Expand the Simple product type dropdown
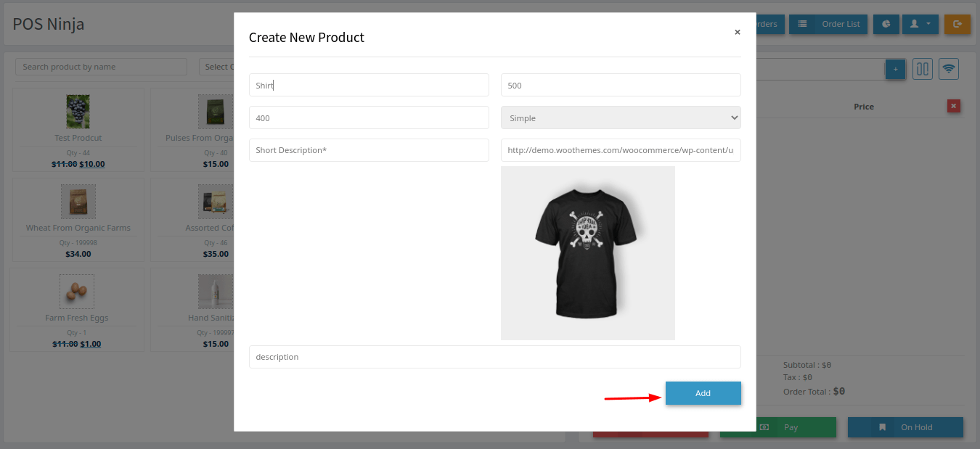Screen dimensions: 980x449 tap(621, 118)
